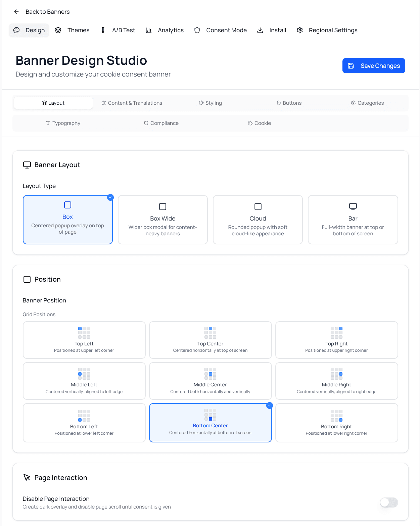Click the blue checkmark on Bottom Center card
This screenshot has height=526, width=420.
pos(270,405)
